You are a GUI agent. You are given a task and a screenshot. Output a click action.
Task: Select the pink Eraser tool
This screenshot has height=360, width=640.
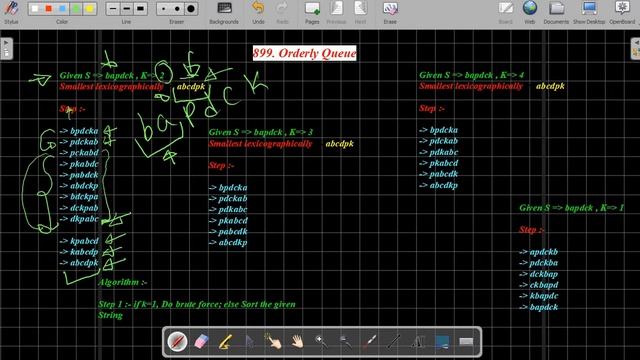pyautogui.click(x=201, y=342)
